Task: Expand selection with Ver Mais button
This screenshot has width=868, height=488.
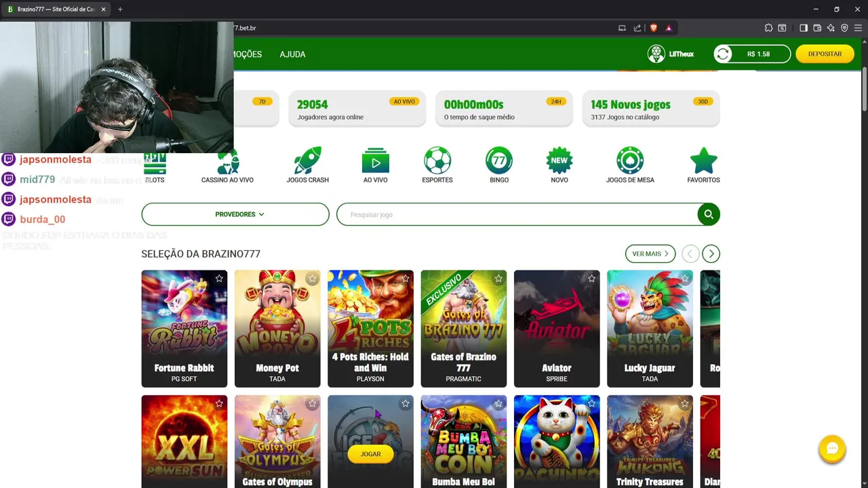Action: [650, 253]
